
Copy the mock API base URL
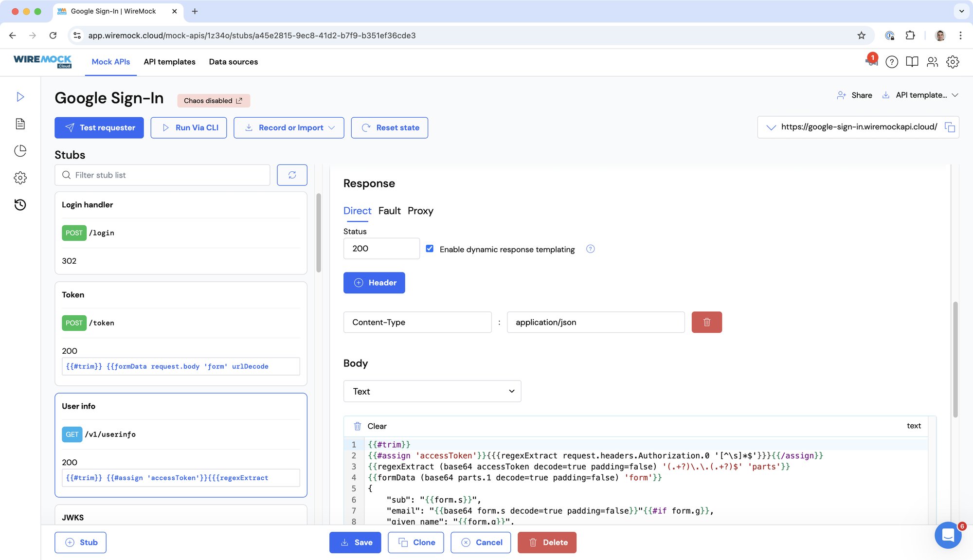[950, 127]
